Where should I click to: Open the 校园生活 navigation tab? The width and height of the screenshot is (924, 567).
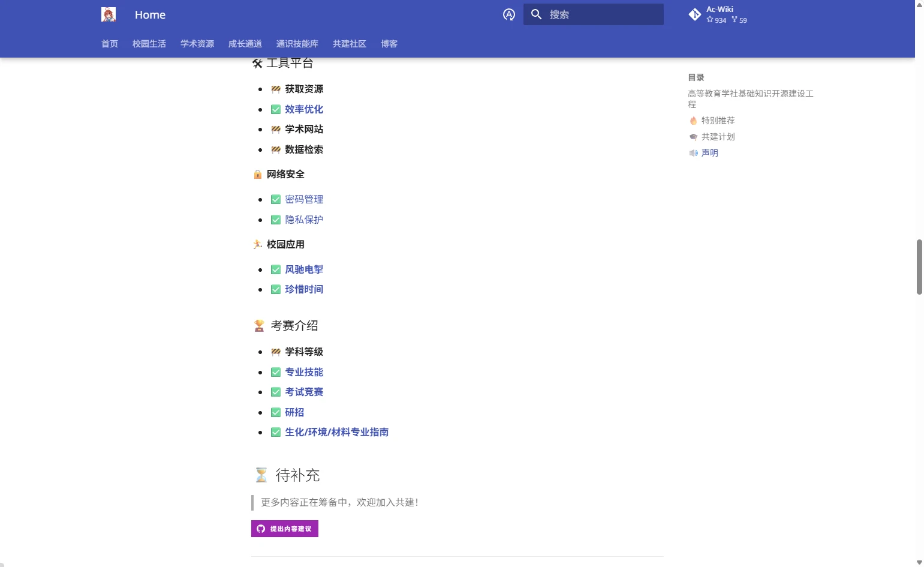pos(149,44)
